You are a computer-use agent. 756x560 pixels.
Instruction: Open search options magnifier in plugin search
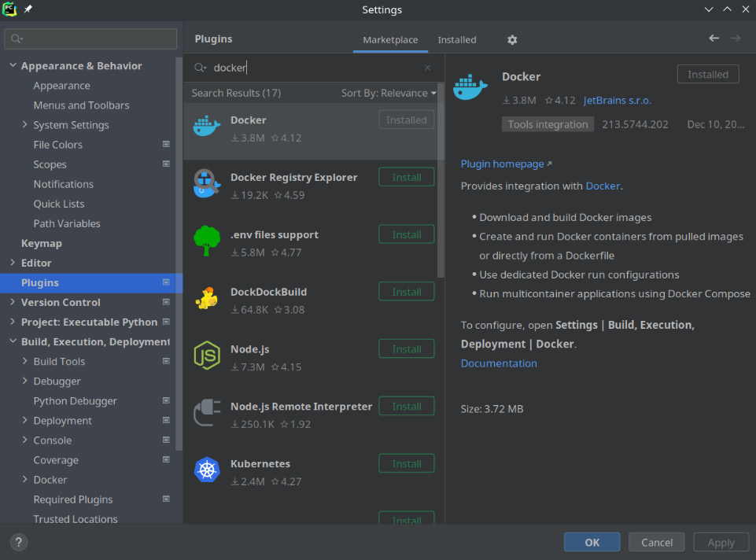[200, 68]
